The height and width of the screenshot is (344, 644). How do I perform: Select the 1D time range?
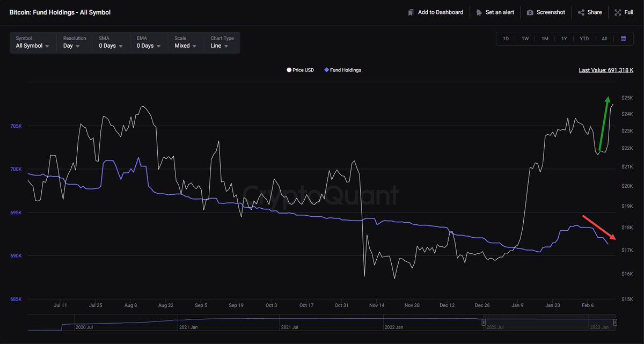pyautogui.click(x=506, y=39)
